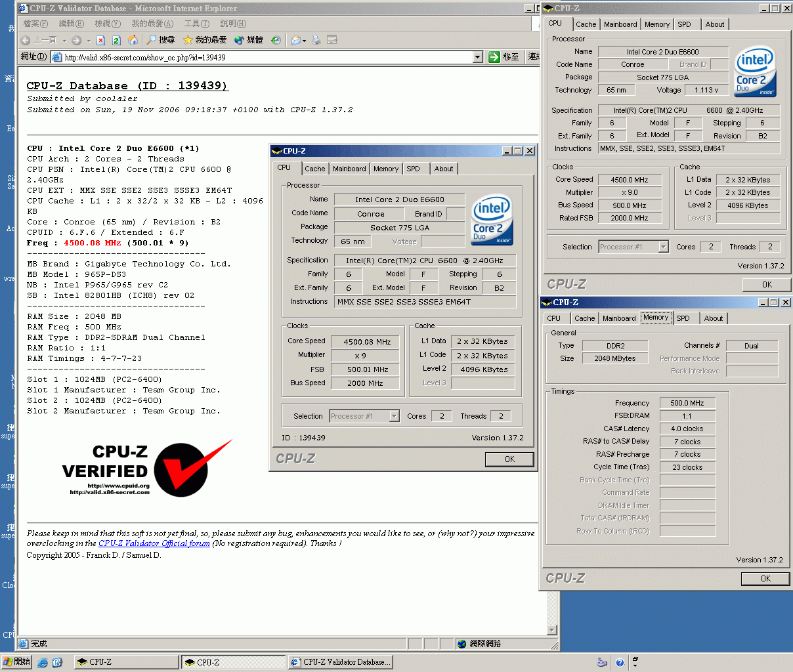Click OK in CPU-Z window ID 139439

(509, 459)
